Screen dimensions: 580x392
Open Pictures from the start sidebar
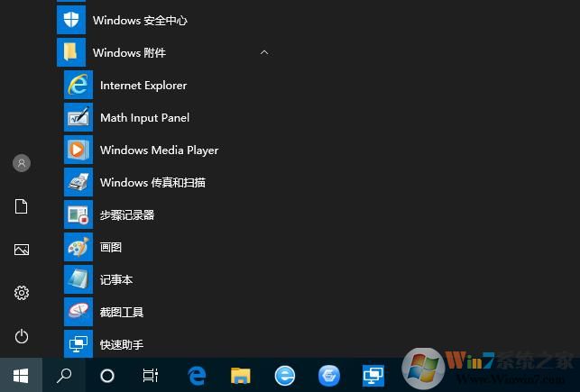pos(22,250)
